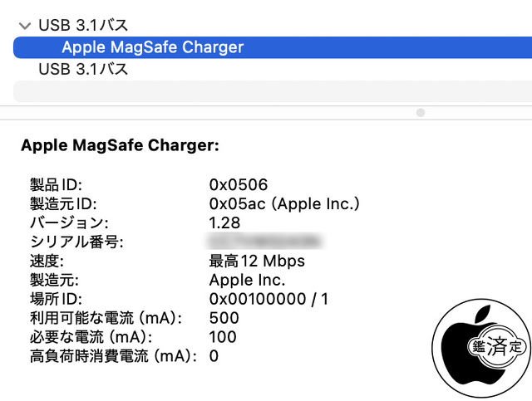
Task: Click the Apple logo 鑑定済 badge
Action: click(x=481, y=345)
